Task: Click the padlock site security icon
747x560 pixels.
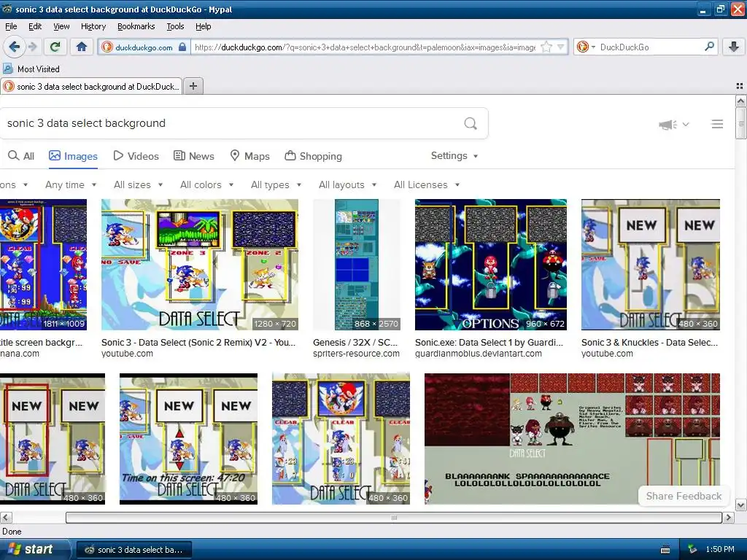Action: click(182, 47)
